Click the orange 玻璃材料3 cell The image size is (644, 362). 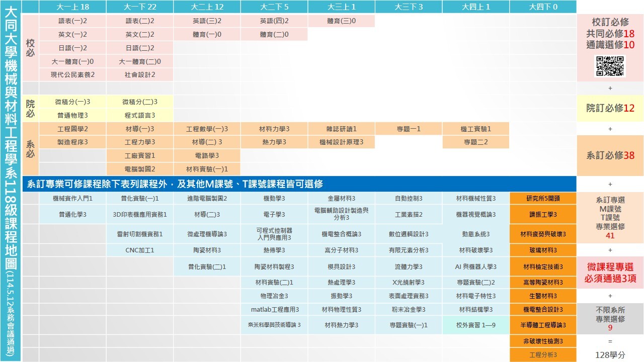(543, 250)
